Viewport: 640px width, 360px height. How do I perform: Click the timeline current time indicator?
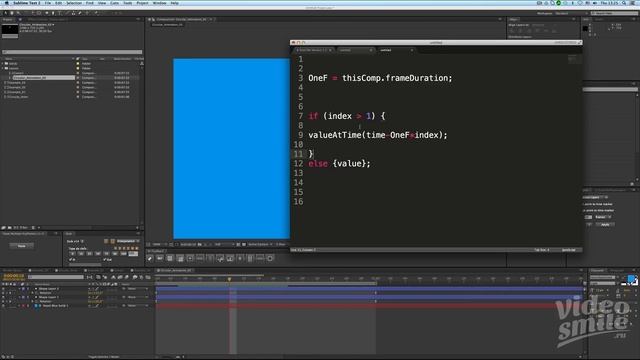229,279
